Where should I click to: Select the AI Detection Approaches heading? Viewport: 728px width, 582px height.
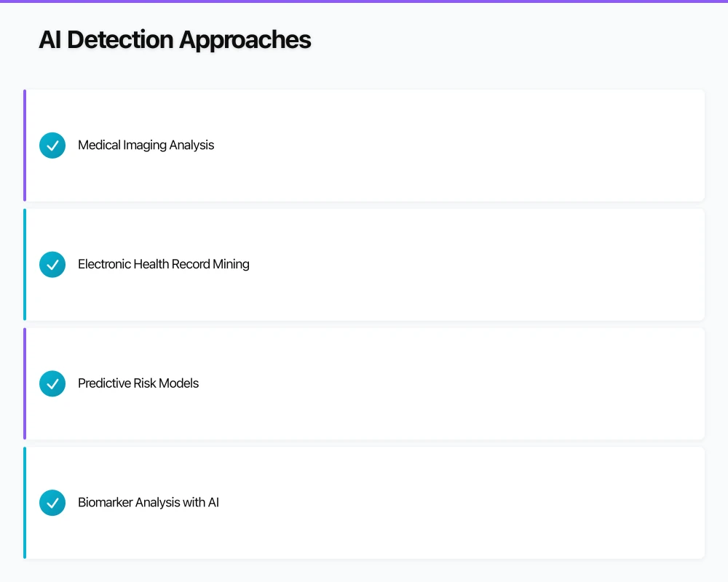[175, 40]
